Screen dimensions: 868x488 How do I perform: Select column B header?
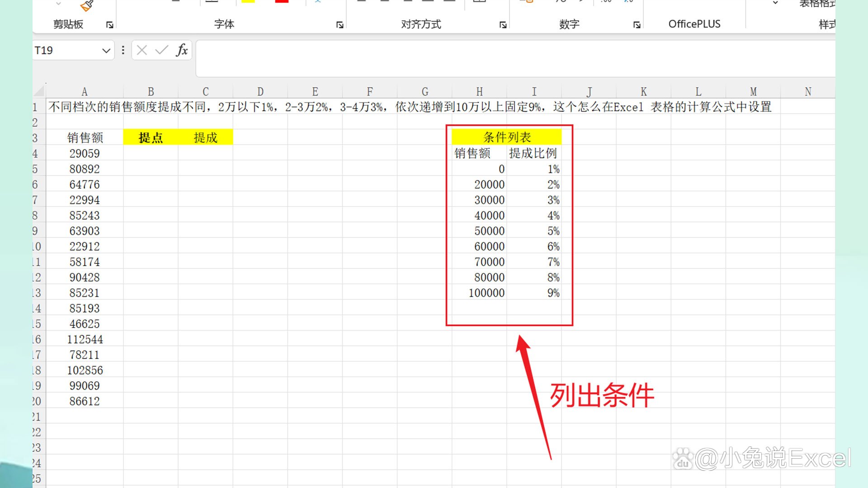[151, 92]
